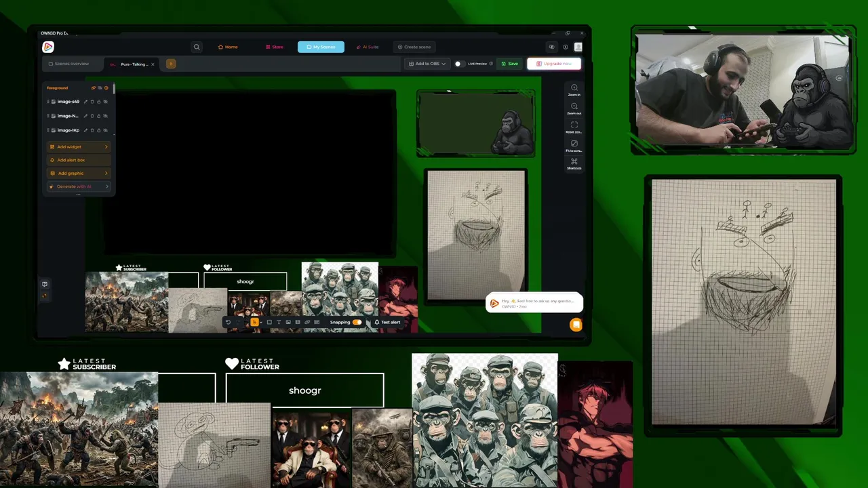Lock the image-N layer
Viewport: 868px width, 488px height.
(99, 116)
